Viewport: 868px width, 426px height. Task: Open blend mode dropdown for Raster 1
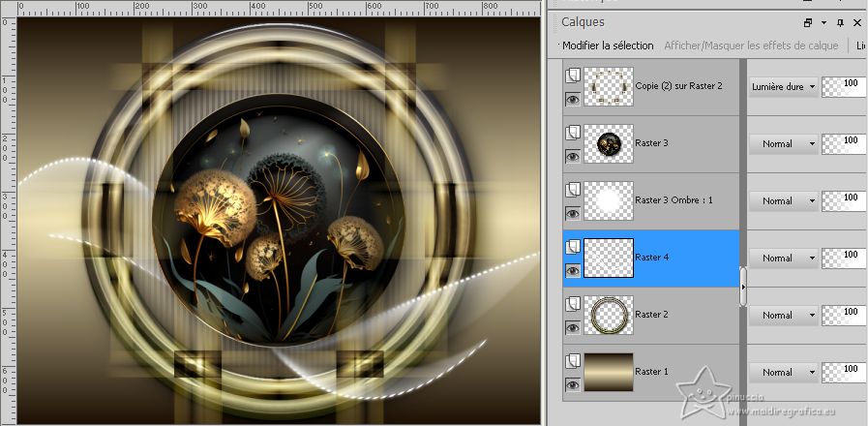(x=783, y=372)
